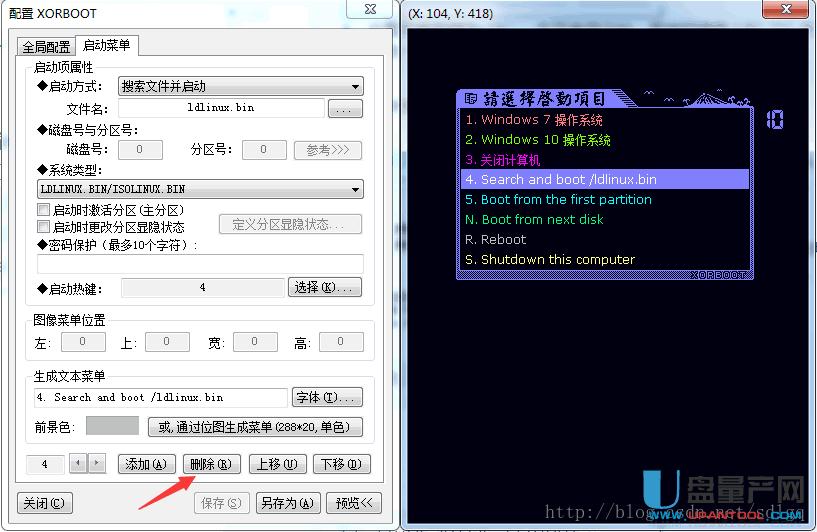The width and height of the screenshot is (817, 532).
Task: Click the 分区号 input field
Action: (x=264, y=150)
